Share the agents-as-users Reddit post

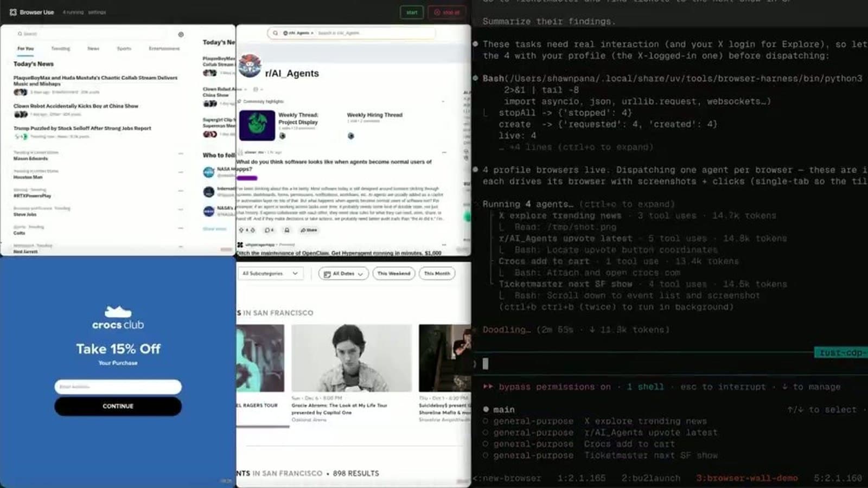click(309, 230)
